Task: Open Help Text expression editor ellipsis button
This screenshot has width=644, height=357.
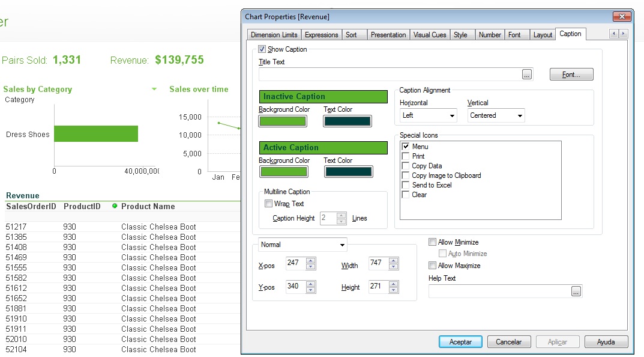Action: click(576, 291)
